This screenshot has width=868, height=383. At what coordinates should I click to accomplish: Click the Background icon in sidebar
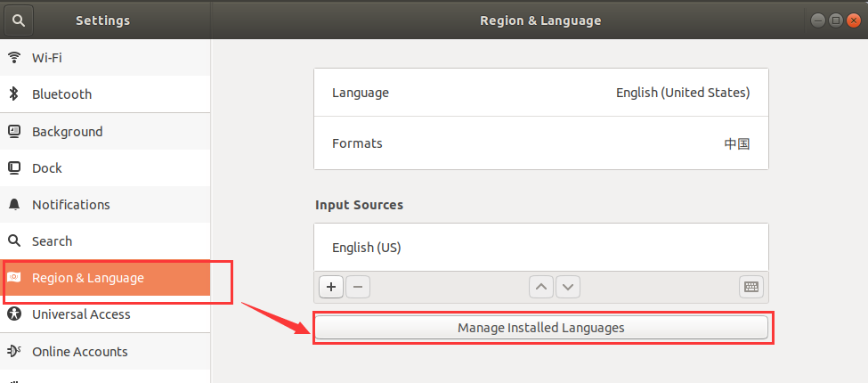coord(14,132)
